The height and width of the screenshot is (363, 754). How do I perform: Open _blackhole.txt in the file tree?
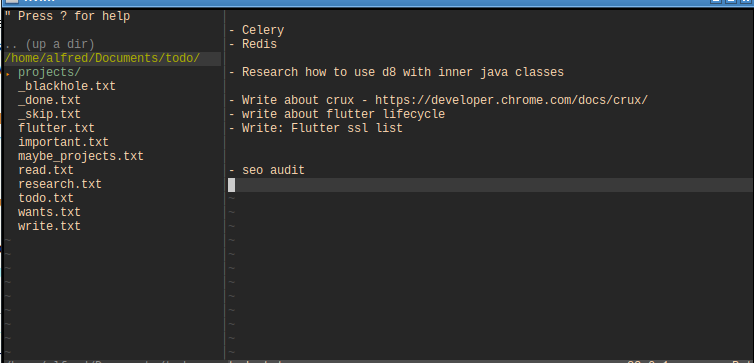(67, 87)
